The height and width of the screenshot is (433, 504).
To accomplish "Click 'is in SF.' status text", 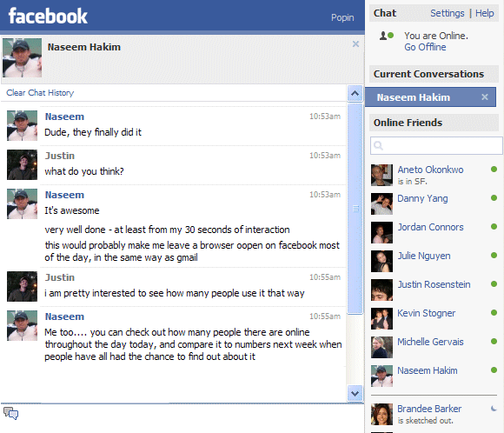I will coord(413,182).
